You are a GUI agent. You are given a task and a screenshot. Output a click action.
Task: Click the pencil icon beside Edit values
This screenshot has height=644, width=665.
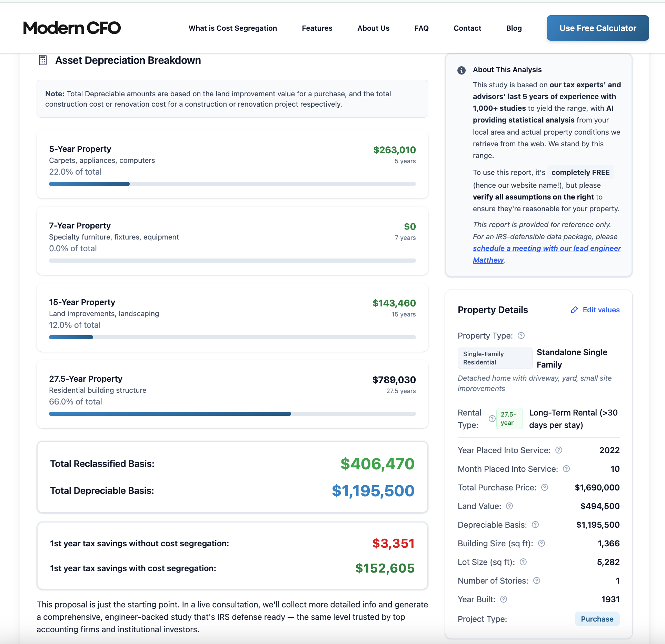click(x=575, y=310)
